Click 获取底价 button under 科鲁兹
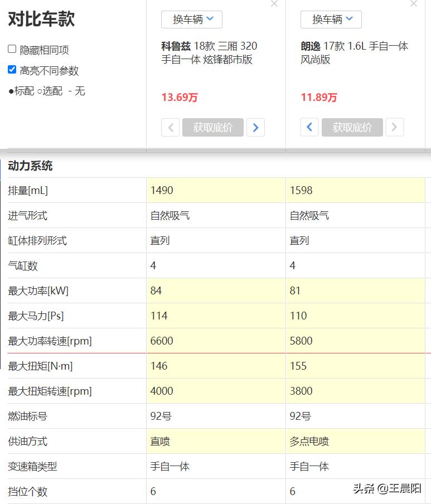Image resolution: width=431 pixels, height=504 pixels. click(x=213, y=127)
